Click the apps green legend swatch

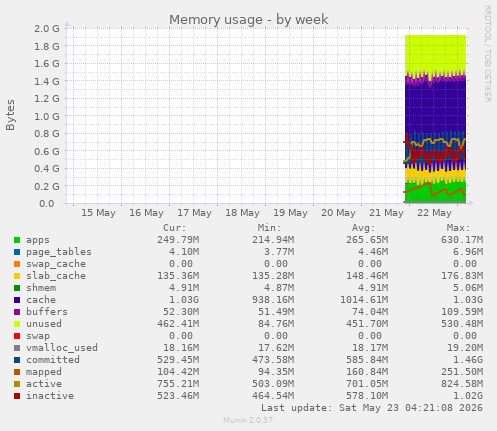(x=17, y=240)
